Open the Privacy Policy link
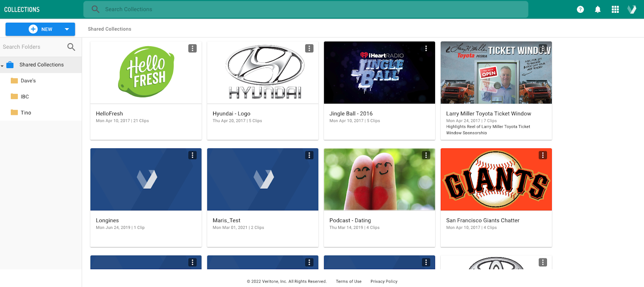Screen dimensions: 644x287 tap(384, 281)
